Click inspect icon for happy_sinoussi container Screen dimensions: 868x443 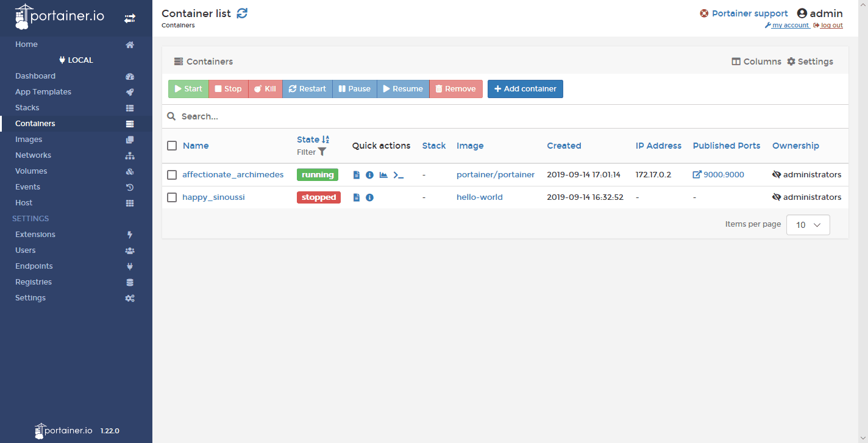369,197
